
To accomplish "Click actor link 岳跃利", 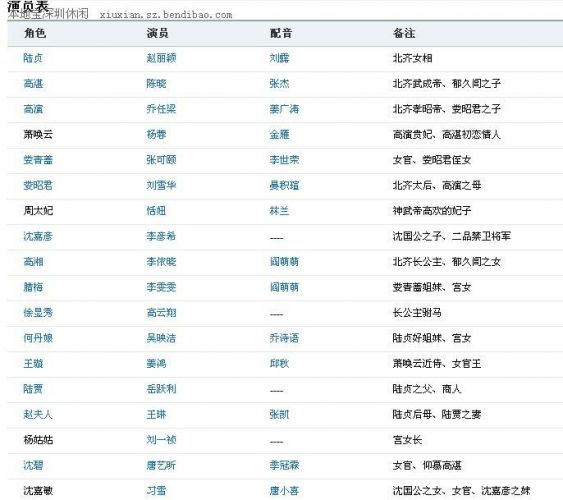I will coord(161,389).
